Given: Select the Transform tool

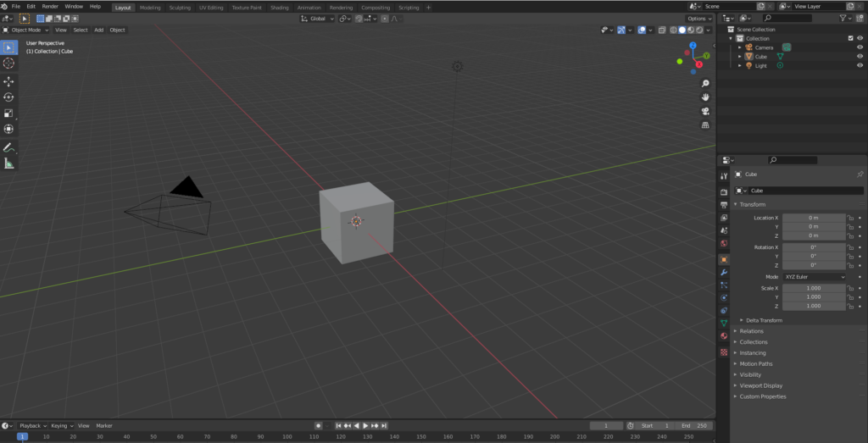Looking at the screenshot, I should 8,129.
